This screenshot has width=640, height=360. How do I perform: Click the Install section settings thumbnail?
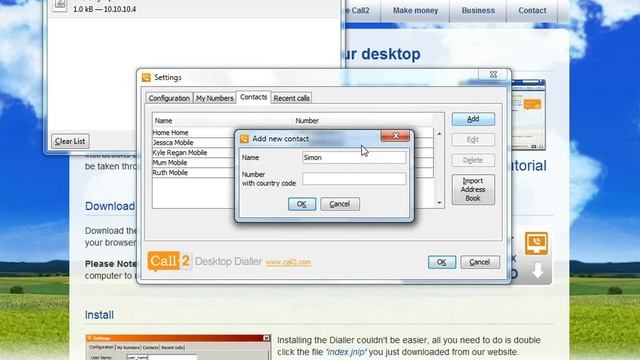[178, 347]
